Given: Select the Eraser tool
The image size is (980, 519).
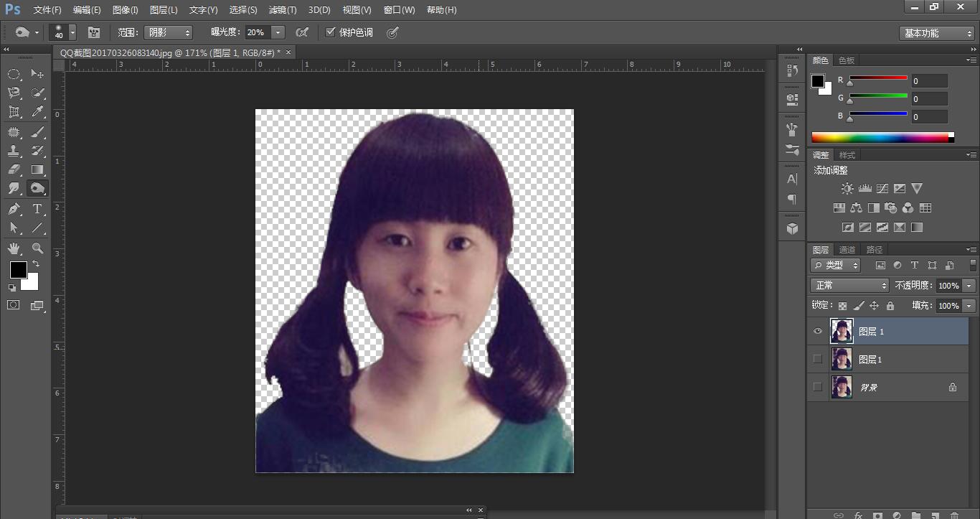Looking at the screenshot, I should (x=14, y=169).
